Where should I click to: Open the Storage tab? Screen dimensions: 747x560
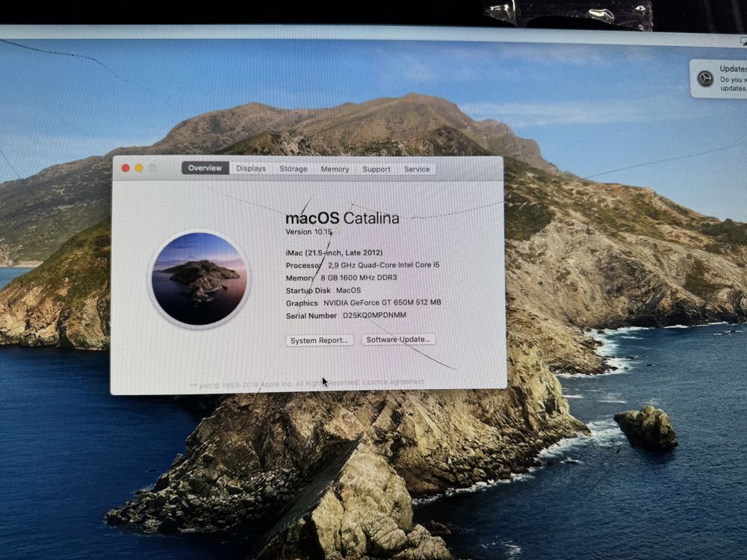coord(294,169)
